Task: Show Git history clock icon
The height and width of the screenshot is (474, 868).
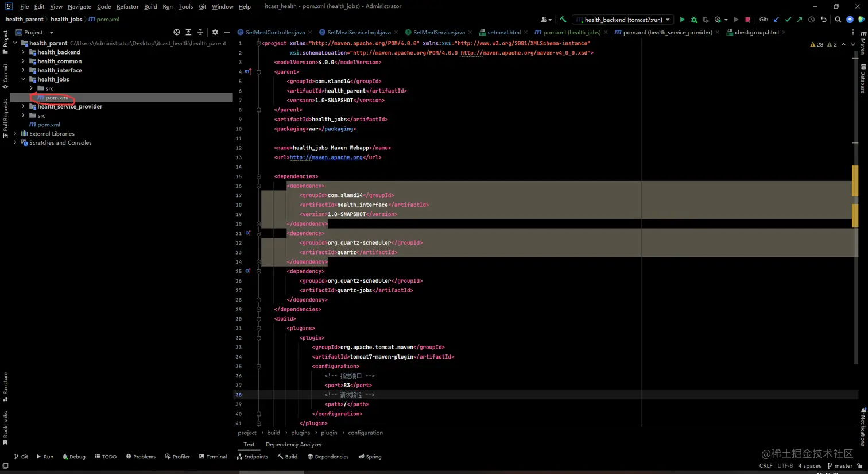Action: (x=811, y=20)
